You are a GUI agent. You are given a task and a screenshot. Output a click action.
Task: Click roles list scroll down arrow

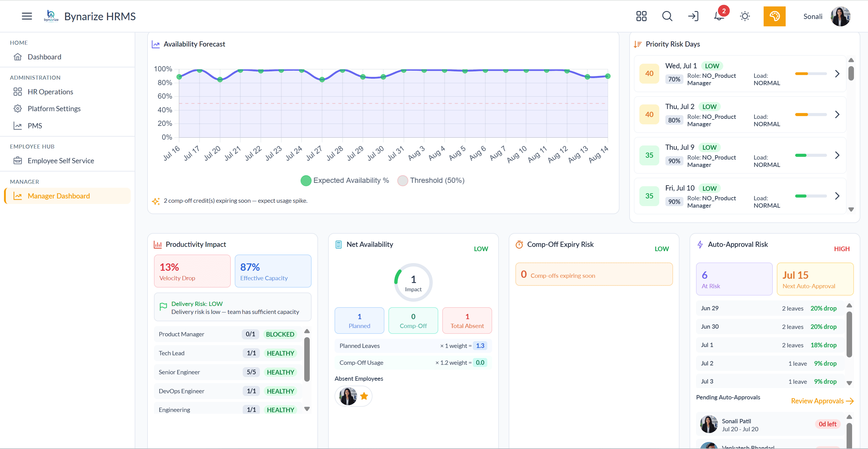click(307, 409)
